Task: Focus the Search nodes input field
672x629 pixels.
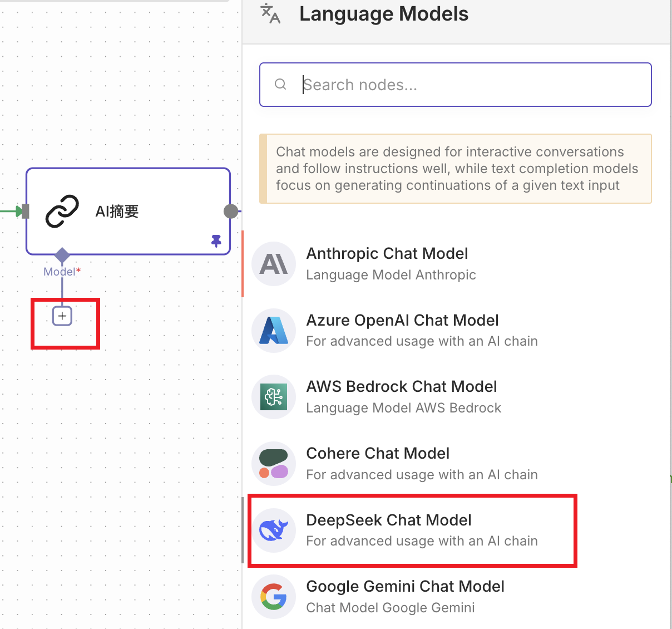Action: (455, 85)
